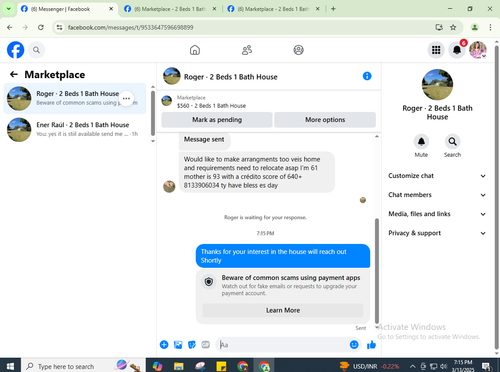Open the account profile picture menu

[478, 50]
